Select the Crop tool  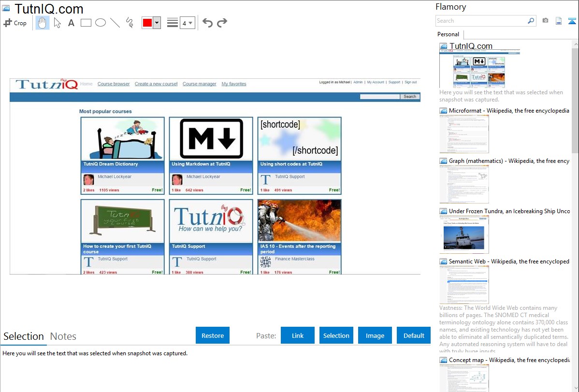coord(15,23)
